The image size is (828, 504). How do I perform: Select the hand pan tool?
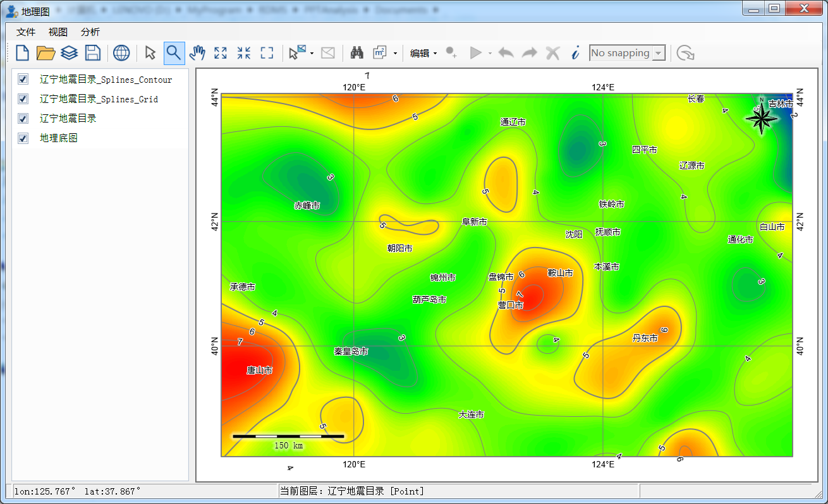pyautogui.click(x=197, y=53)
